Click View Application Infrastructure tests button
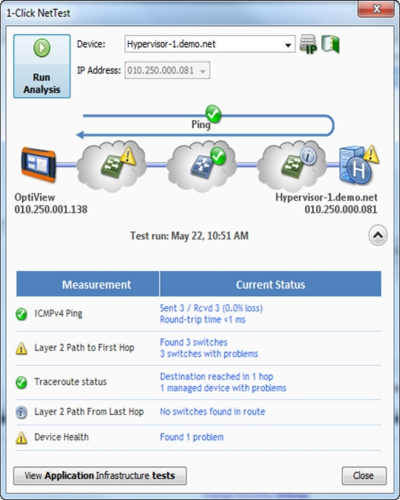The width and height of the screenshot is (400, 500). point(100,476)
